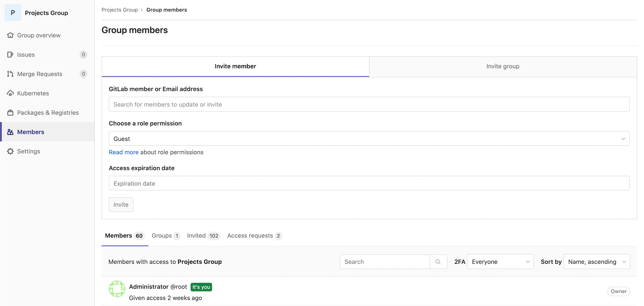Click the Group overview house icon
Image resolution: width=644 pixels, height=306 pixels.
[10, 35]
